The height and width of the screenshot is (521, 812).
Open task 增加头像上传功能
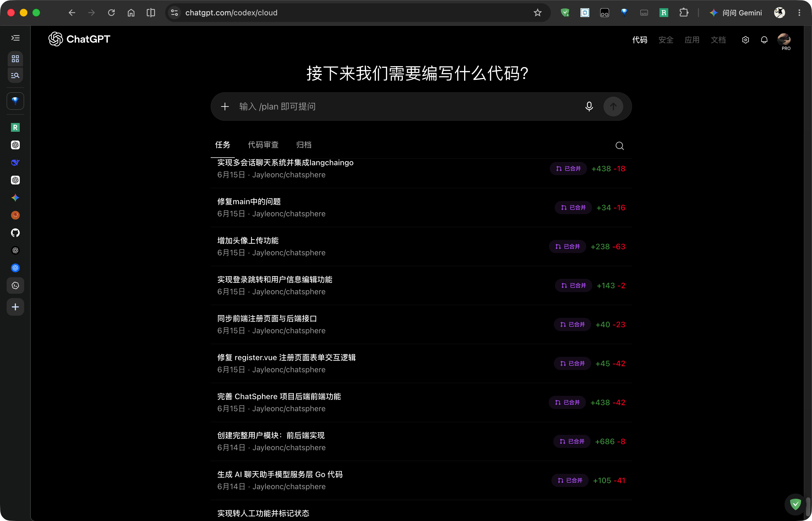(421, 246)
